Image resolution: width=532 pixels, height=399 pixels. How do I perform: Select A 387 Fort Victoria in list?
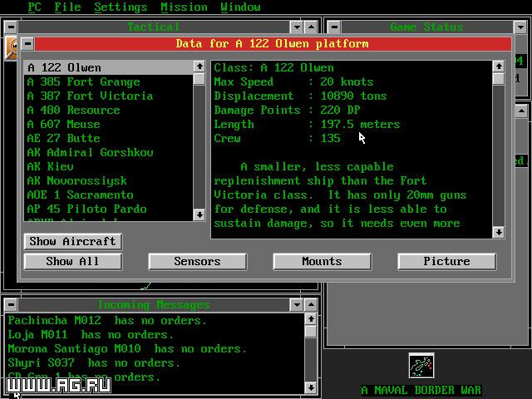point(109,96)
